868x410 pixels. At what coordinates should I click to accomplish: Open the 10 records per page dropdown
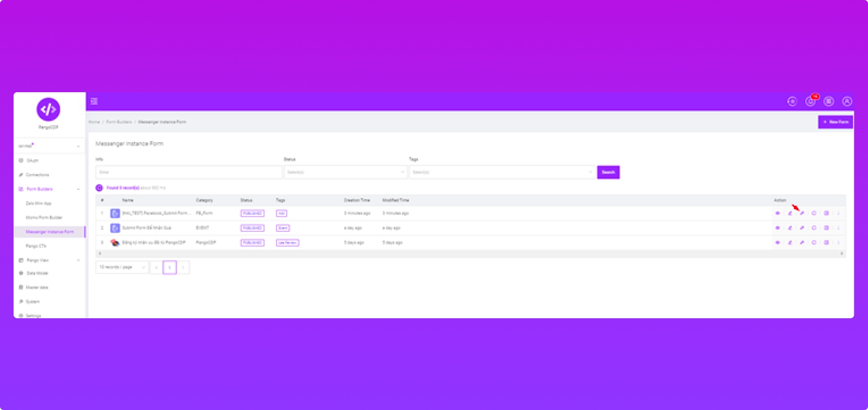point(122,267)
